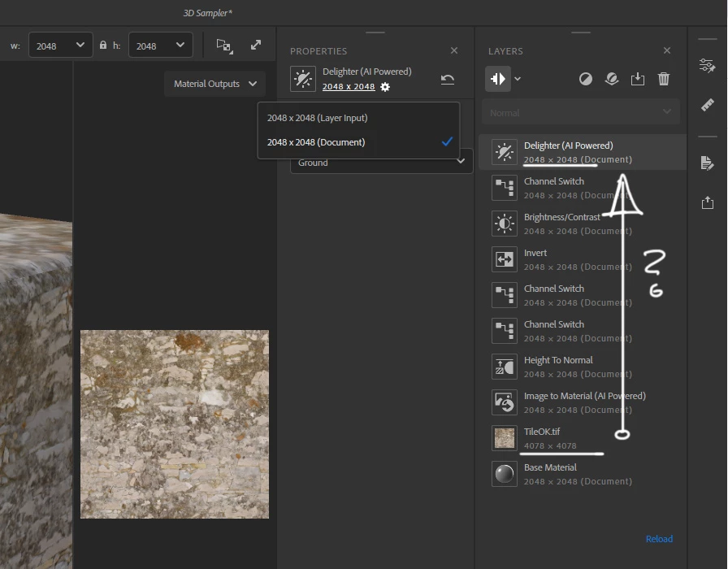Click the Reload link
728x569 pixels.
tap(659, 539)
